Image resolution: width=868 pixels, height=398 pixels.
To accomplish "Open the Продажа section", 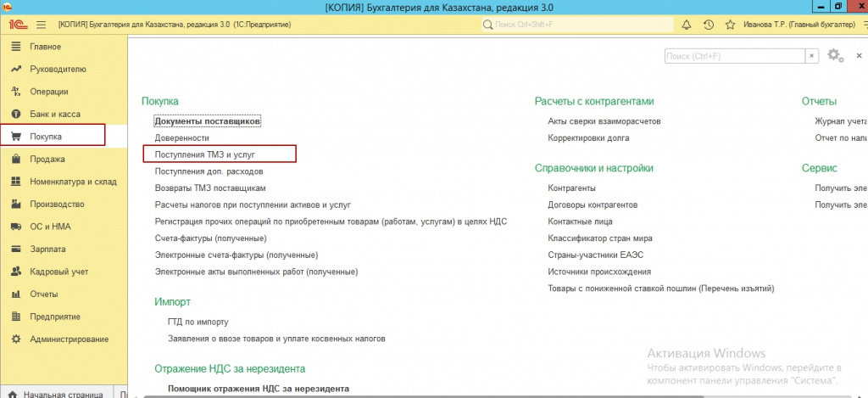I will tap(47, 159).
